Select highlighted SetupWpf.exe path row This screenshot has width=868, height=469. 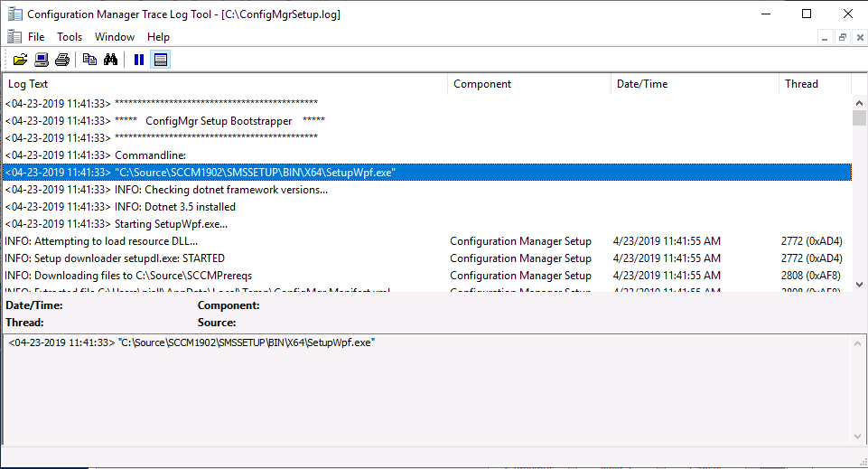[427, 173]
